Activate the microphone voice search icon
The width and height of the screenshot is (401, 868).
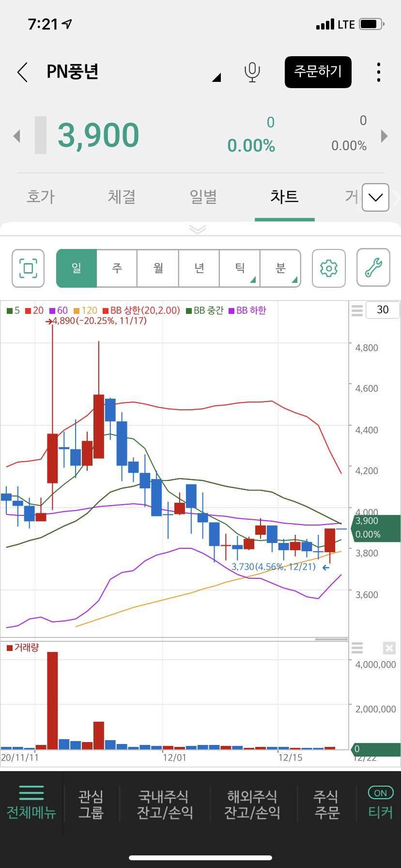[x=251, y=72]
